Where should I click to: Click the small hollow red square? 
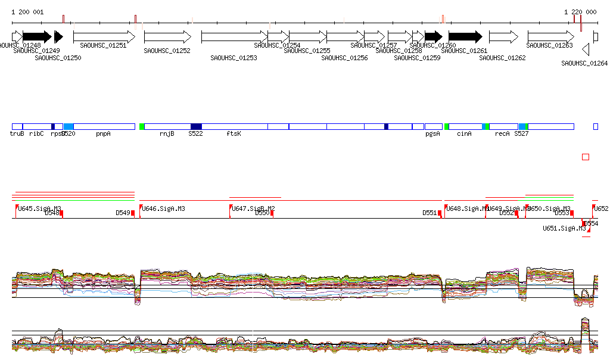(585, 157)
